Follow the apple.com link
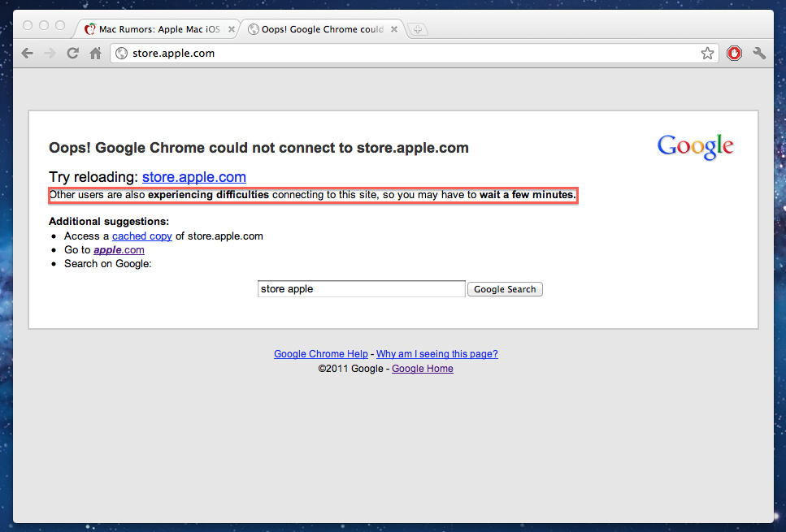 119,249
